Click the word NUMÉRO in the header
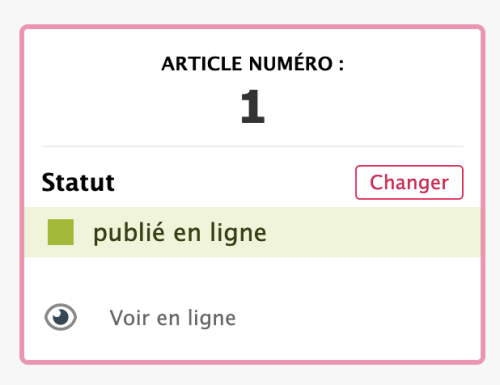The image size is (500, 385). [x=290, y=63]
